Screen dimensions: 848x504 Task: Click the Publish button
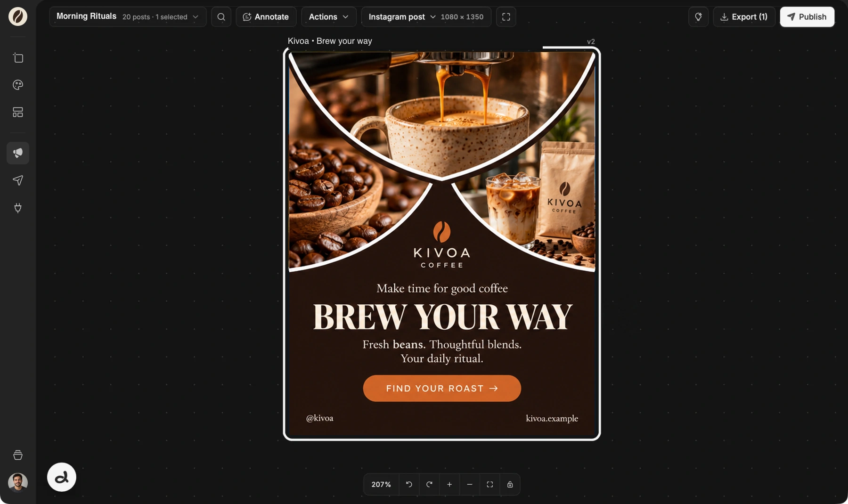pos(807,17)
